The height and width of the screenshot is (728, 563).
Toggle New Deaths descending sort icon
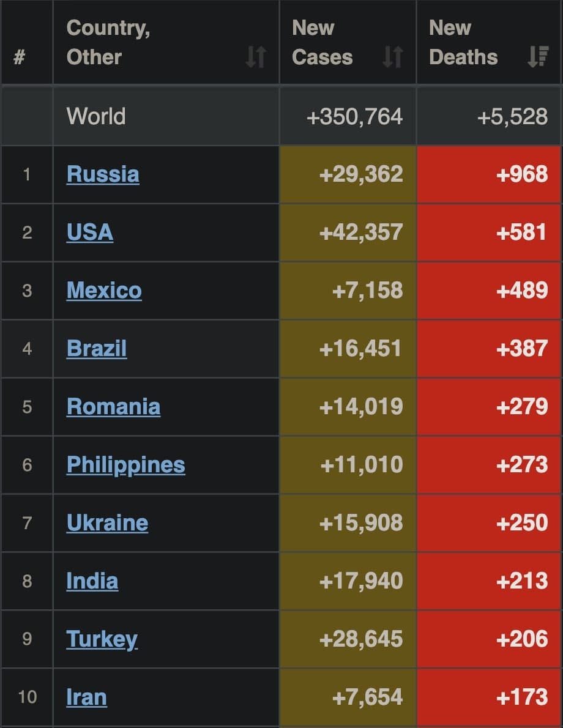(538, 57)
